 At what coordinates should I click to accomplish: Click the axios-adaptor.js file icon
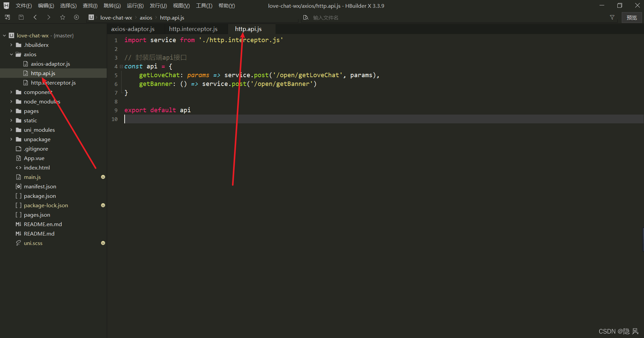[26, 64]
